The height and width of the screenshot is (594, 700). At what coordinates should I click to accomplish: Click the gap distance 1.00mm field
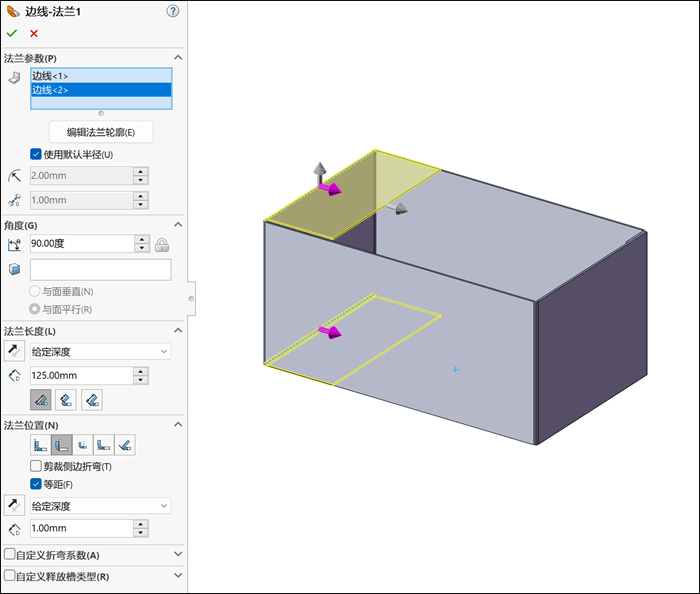click(82, 200)
